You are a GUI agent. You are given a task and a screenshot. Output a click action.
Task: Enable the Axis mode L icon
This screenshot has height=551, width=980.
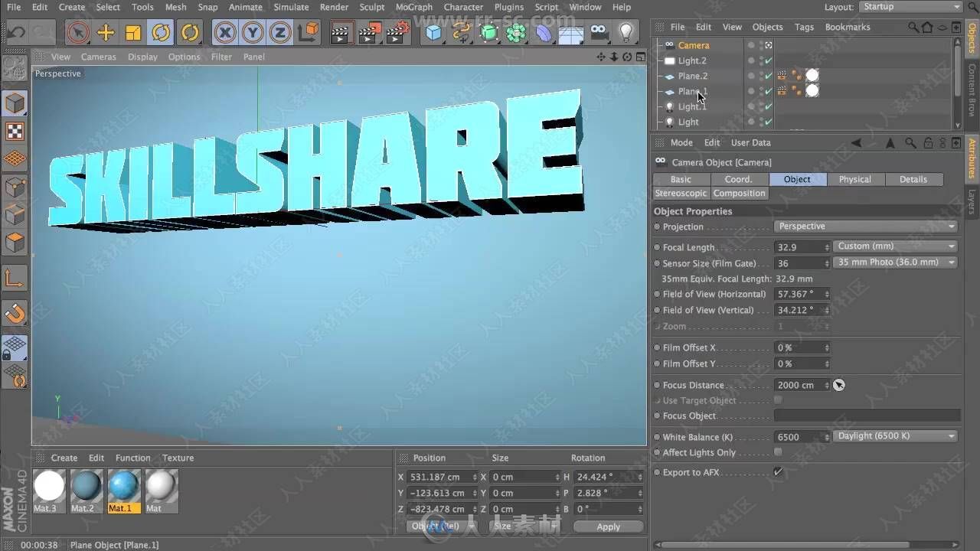coord(15,279)
